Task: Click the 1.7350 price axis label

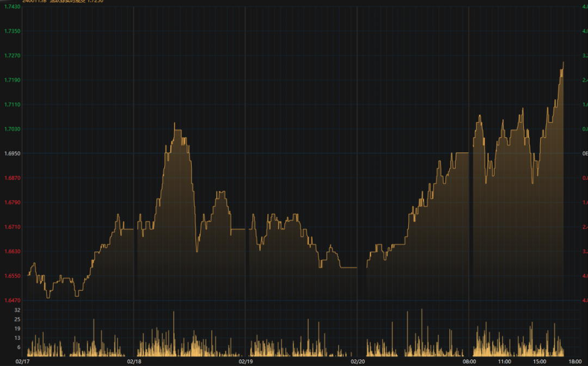Action: (13, 31)
